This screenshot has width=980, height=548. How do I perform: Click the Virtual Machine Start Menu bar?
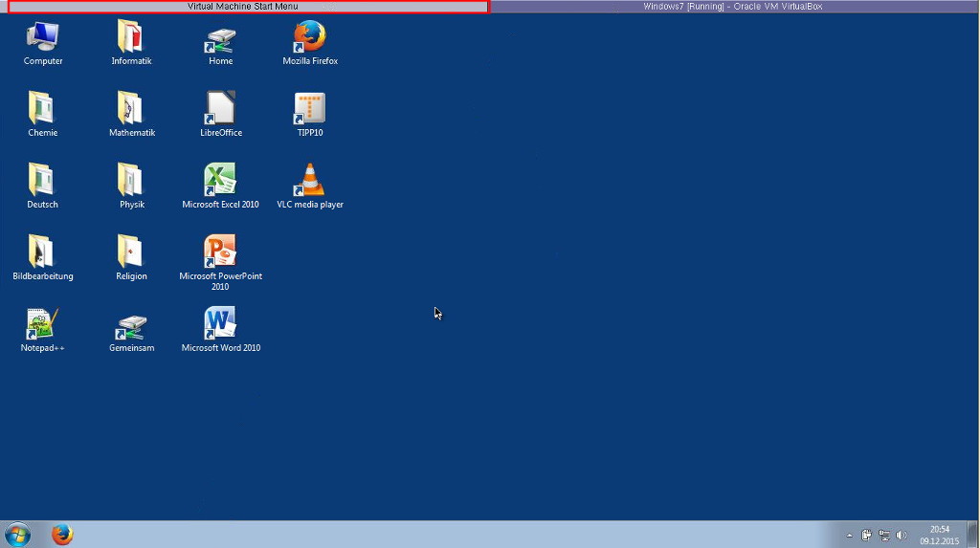tap(248, 7)
